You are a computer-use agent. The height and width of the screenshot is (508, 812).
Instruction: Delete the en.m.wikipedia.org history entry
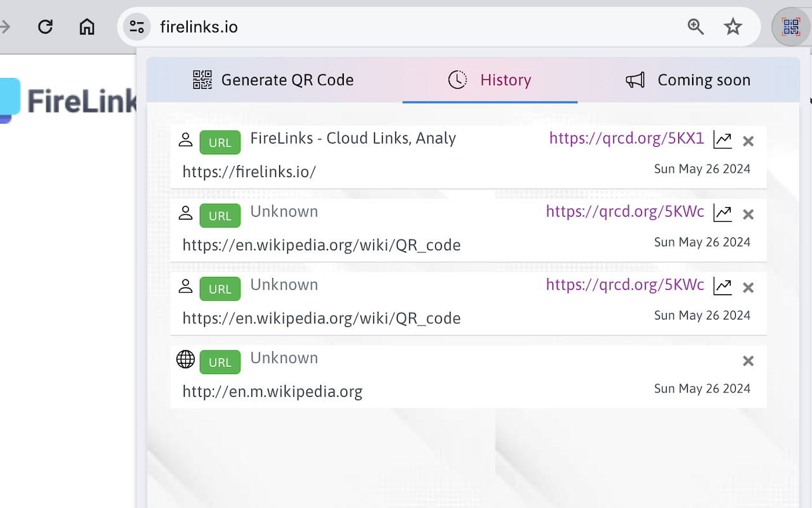pyautogui.click(x=748, y=361)
